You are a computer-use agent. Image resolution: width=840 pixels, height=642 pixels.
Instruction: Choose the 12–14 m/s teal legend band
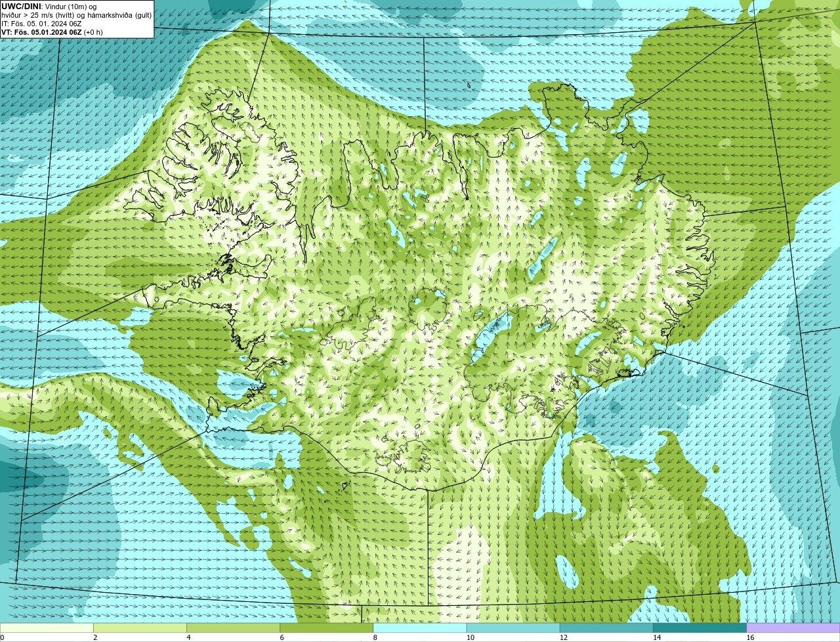(x=606, y=628)
